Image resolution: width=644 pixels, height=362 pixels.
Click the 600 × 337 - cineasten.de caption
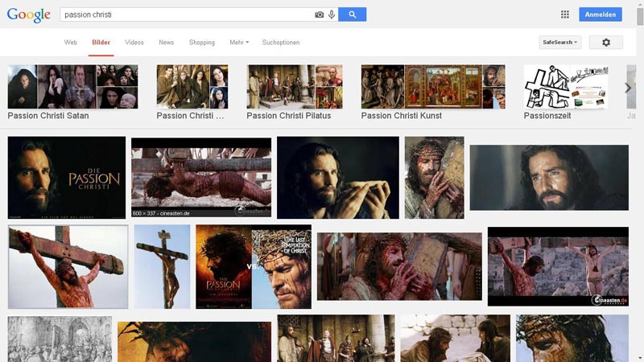click(x=161, y=213)
